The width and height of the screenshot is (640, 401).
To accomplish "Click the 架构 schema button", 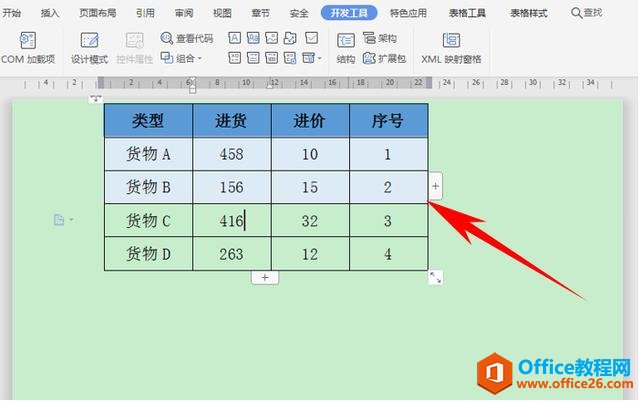I will click(x=380, y=38).
